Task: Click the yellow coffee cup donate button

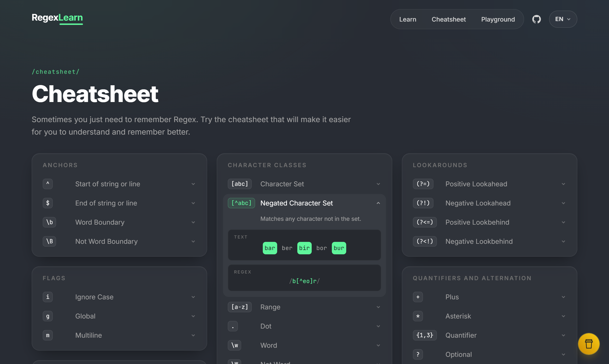Action: tap(589, 344)
